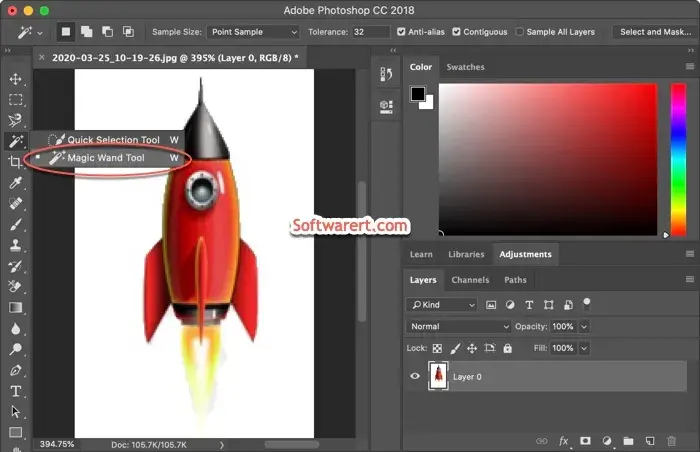Screen dimensions: 700x452
Task: Select the Rectangle shape tool
Action: [16, 432]
